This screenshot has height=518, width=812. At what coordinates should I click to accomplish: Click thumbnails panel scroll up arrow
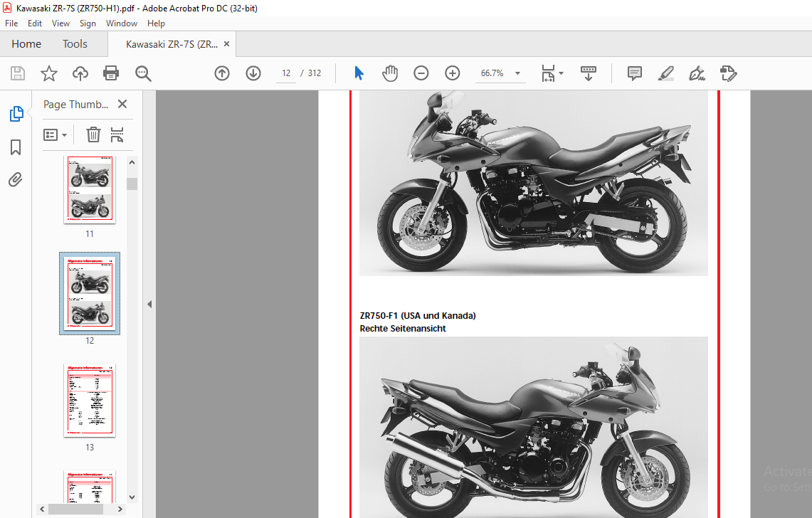(x=132, y=162)
